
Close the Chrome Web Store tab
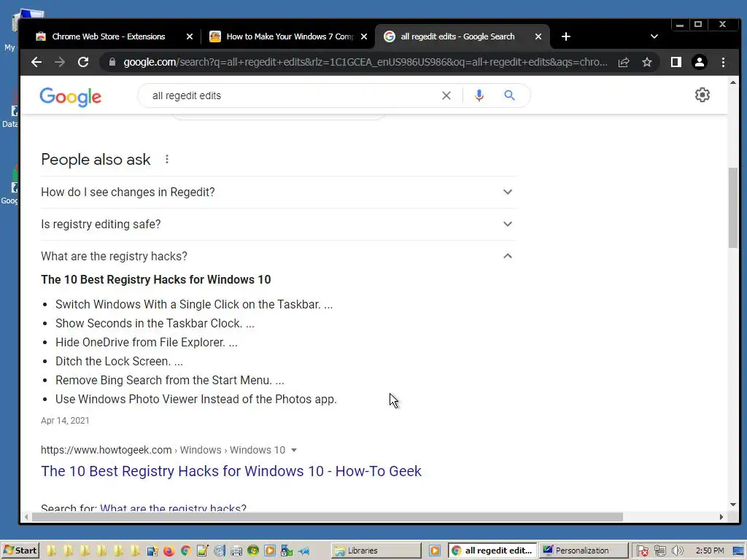pyautogui.click(x=190, y=36)
